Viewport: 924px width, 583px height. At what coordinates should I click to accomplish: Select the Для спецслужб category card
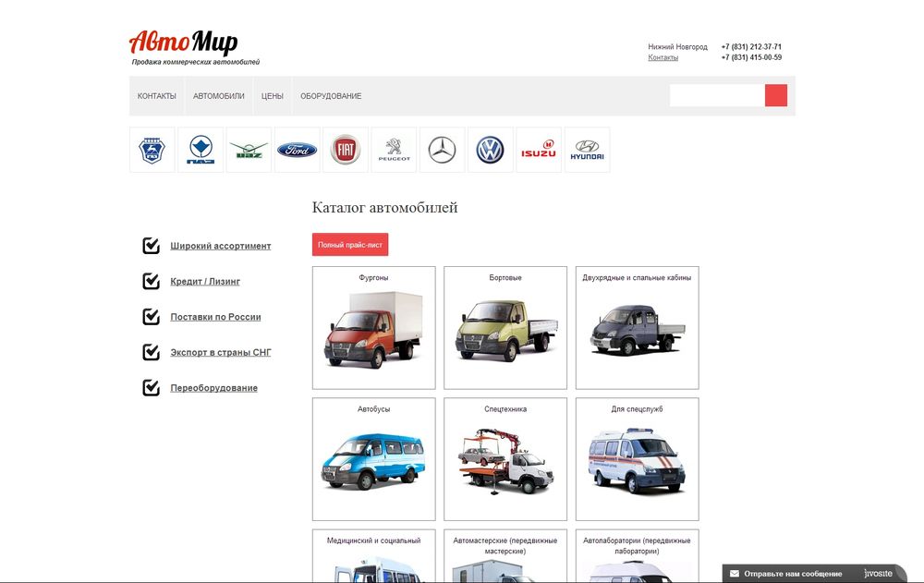(x=637, y=459)
